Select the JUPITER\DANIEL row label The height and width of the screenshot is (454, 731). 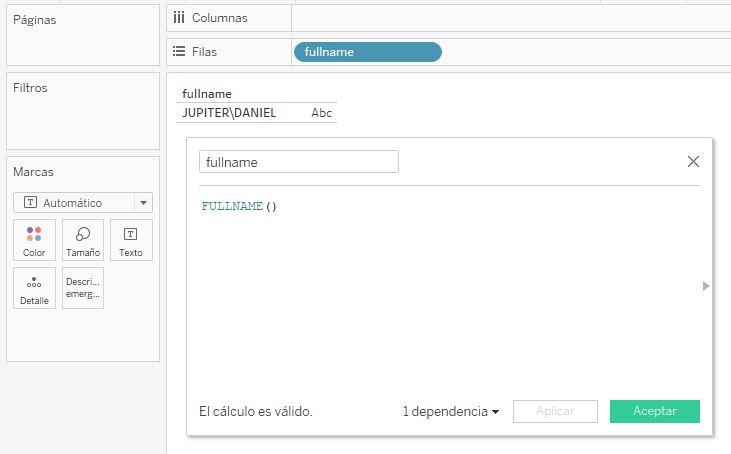click(229, 113)
